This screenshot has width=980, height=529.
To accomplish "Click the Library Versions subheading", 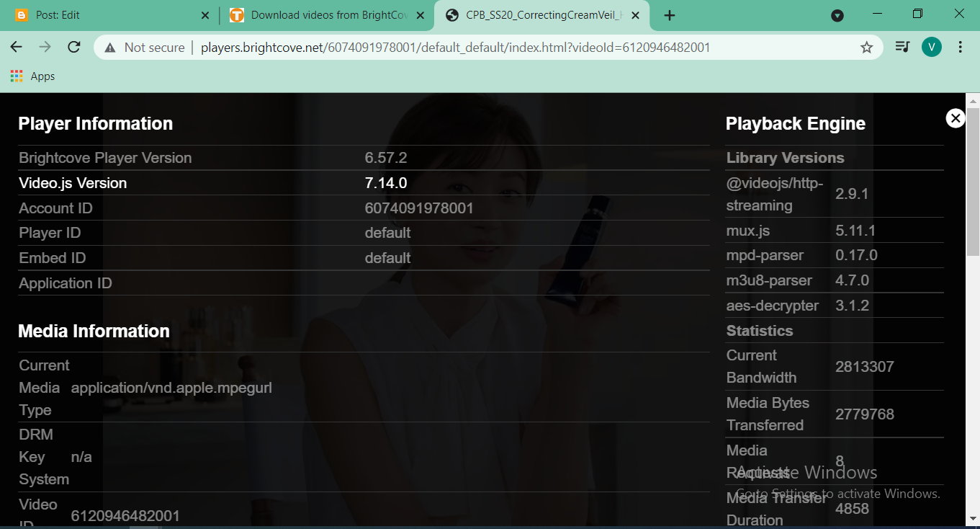I will (785, 158).
